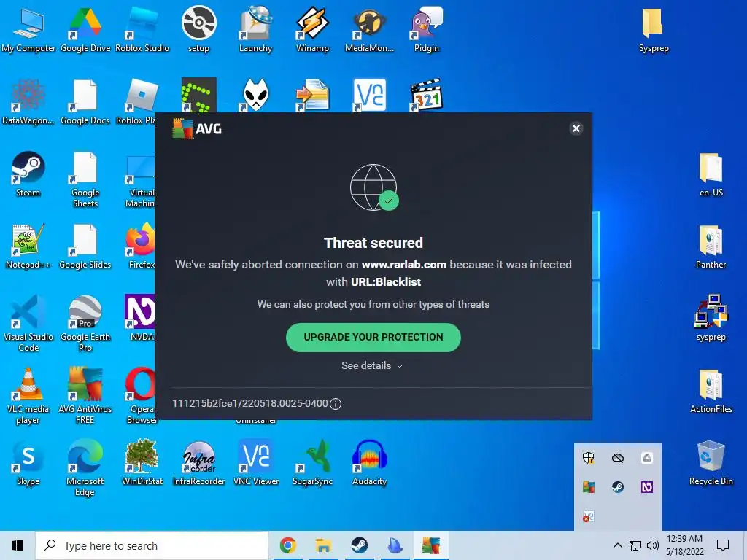Open SugarSync shortcut
This screenshot has height=560, width=747.
click(x=312, y=463)
